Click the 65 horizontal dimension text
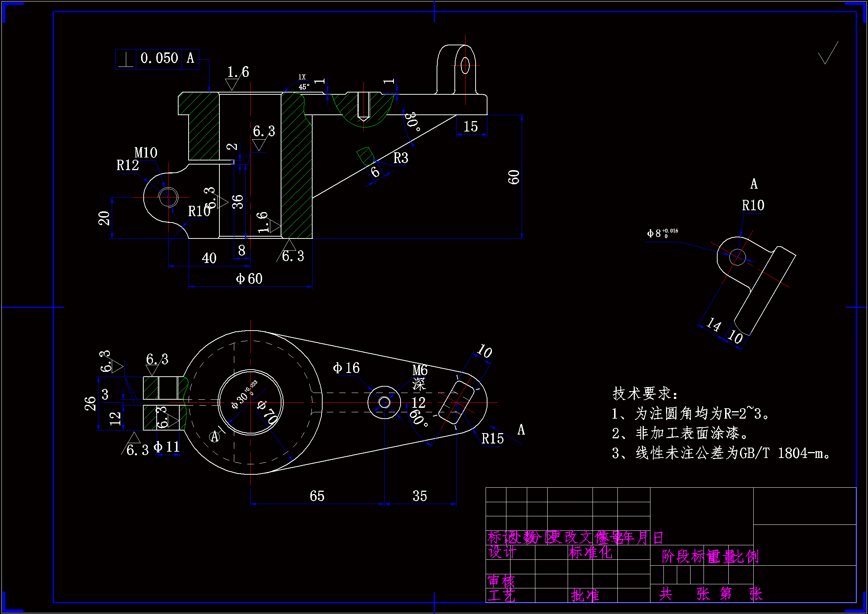The width and height of the screenshot is (868, 614). point(317,496)
